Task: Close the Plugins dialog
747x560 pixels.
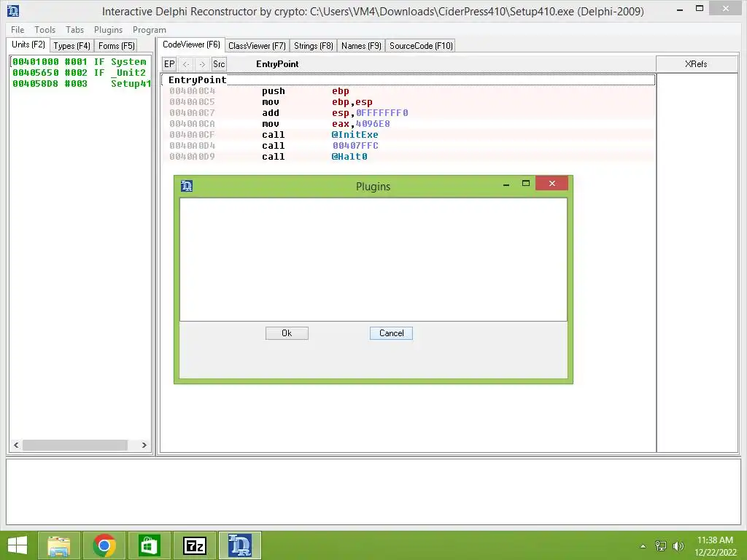Action: tap(551, 183)
